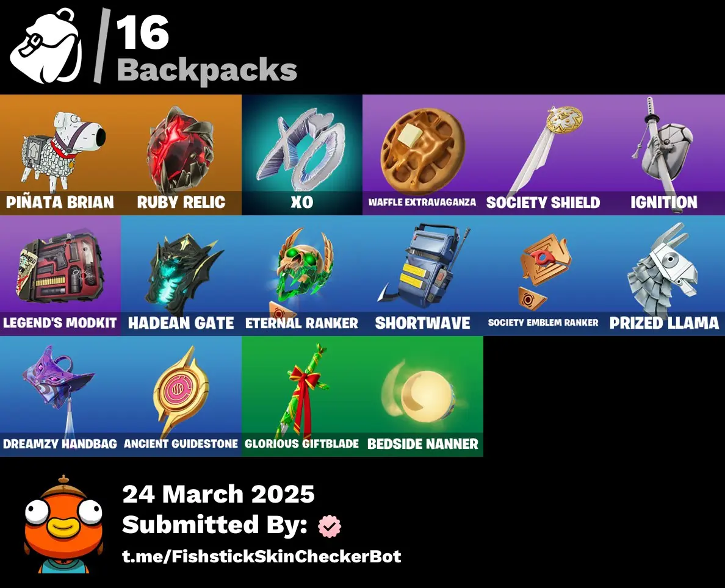Select the Society Shield backpack
This screenshot has height=588, width=725.
[544, 155]
